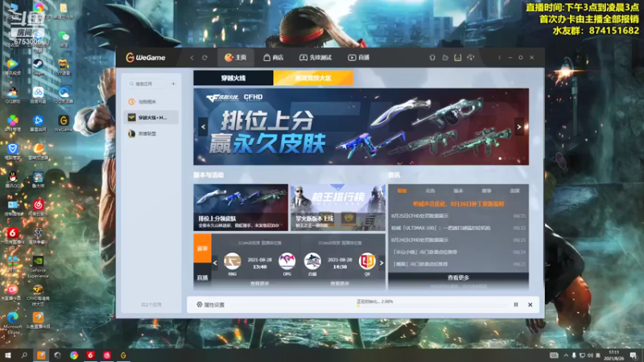
Task: Open the Windows Start menu
Action: (x=8, y=356)
